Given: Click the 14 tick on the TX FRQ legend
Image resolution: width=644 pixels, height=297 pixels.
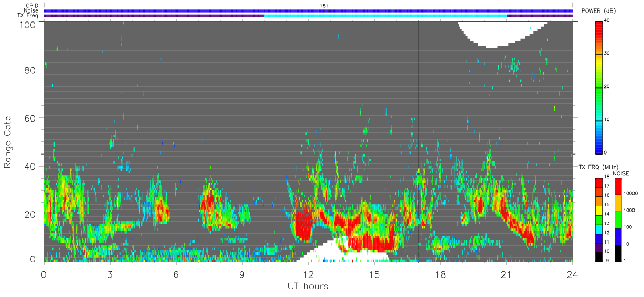Looking at the screenshot, I should pos(606,214).
